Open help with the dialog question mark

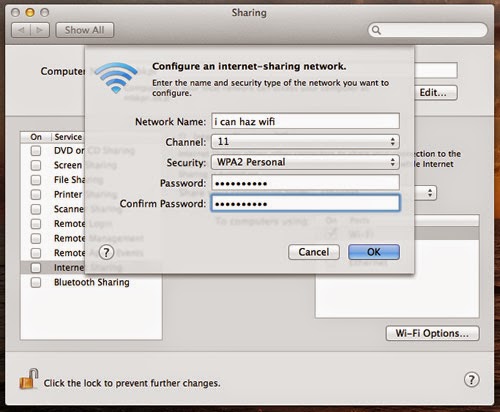point(106,253)
